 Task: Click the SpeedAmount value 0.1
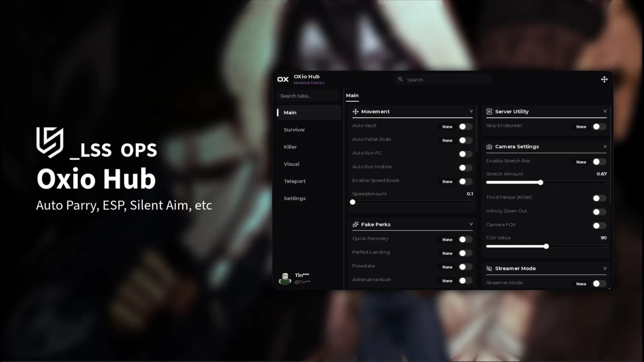pos(470,193)
